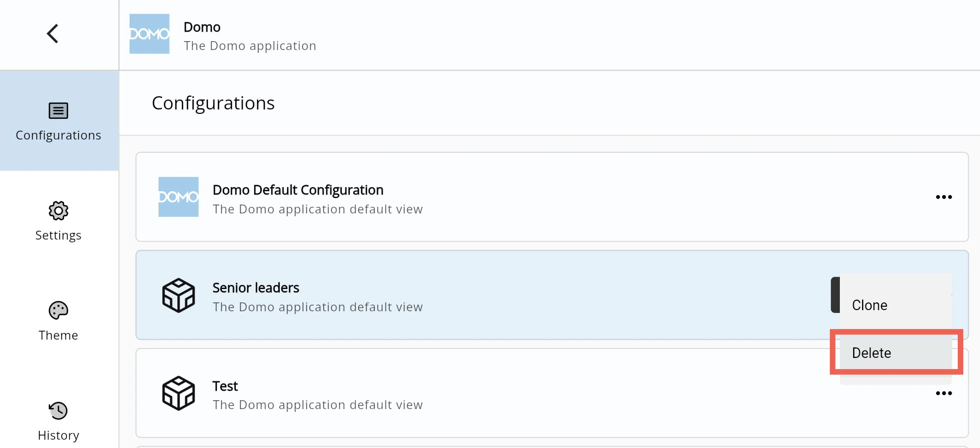Click 'The Domo application' header subtitle

(x=250, y=46)
